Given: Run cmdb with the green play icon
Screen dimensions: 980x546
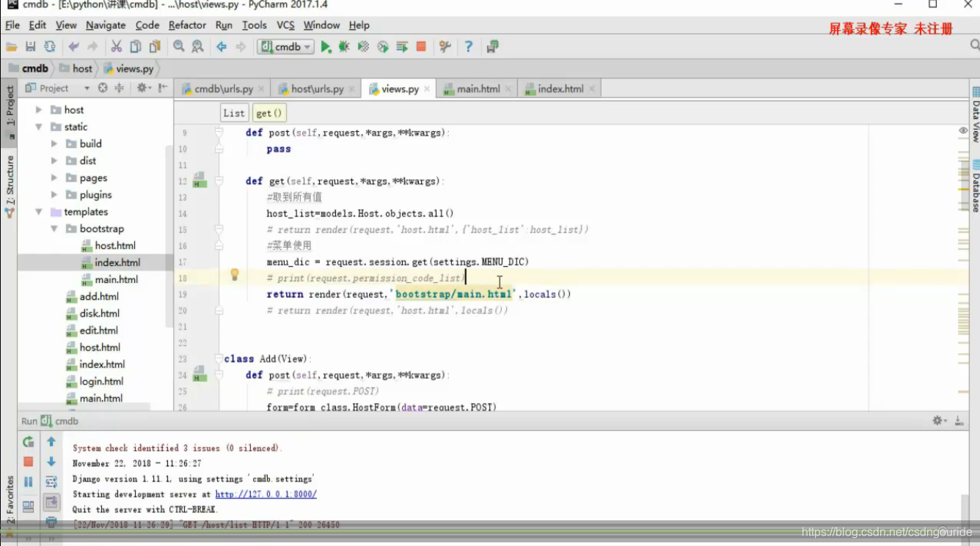Looking at the screenshot, I should (x=326, y=47).
